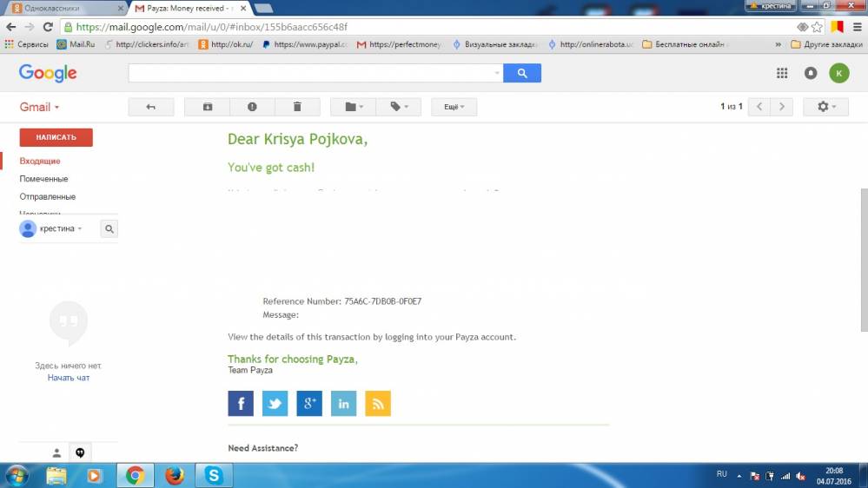This screenshot has height=488, width=868.
Task: Open the onlinerabota bookmark
Action: [591, 44]
